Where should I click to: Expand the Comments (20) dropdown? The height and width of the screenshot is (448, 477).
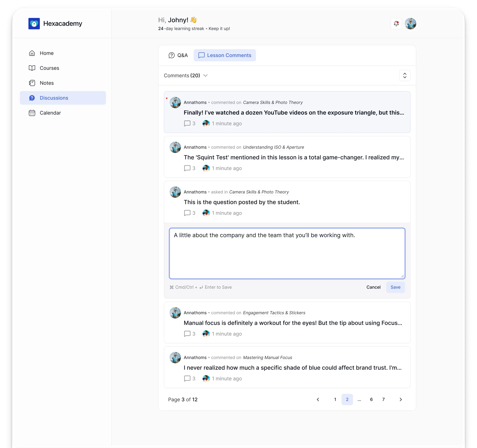pyautogui.click(x=186, y=75)
